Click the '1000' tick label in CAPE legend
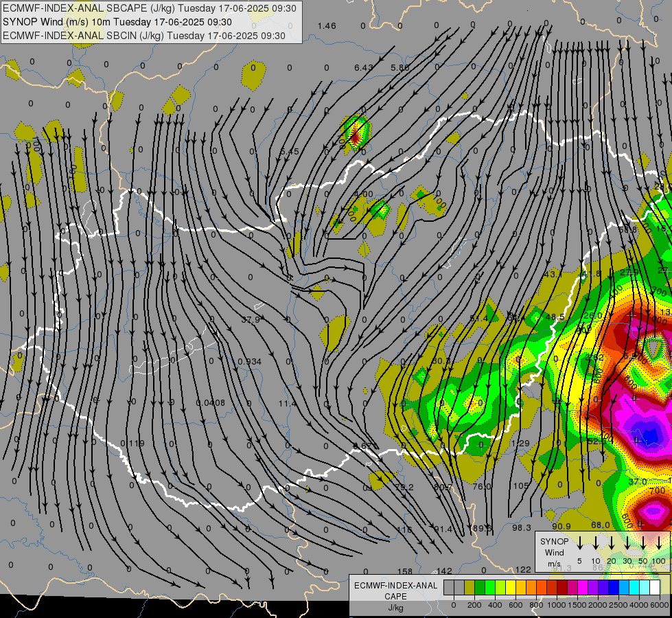This screenshot has width=672, height=618. 556,605
